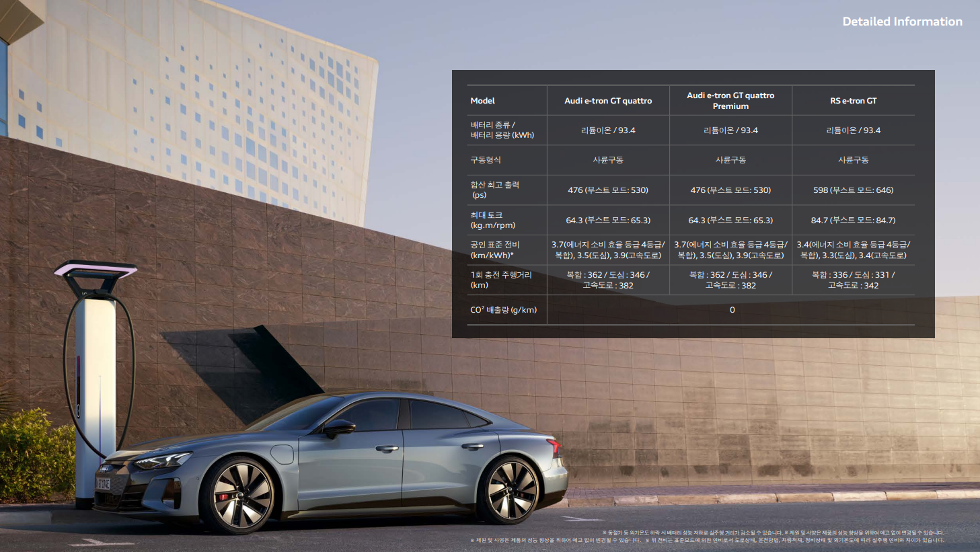This screenshot has width=980, height=552.
Task: Click the 'Audi e-tron GT quattro Premium' column header
Action: pyautogui.click(x=730, y=101)
